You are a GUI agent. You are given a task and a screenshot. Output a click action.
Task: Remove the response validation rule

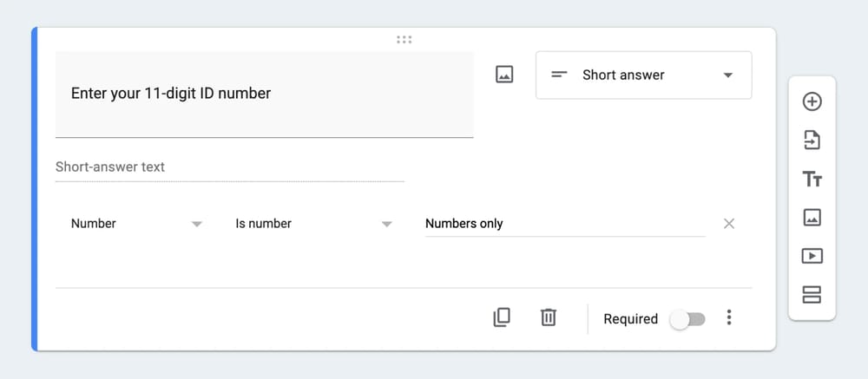coord(729,224)
